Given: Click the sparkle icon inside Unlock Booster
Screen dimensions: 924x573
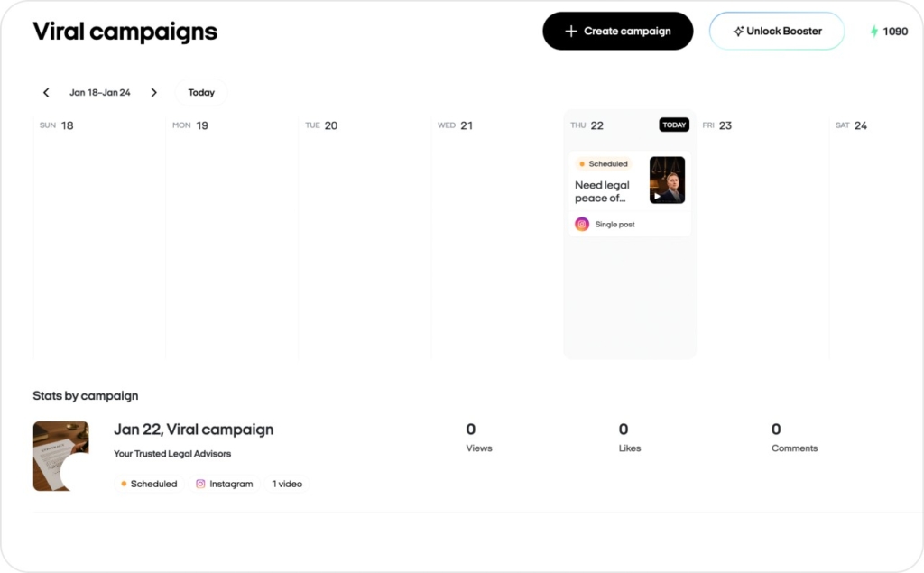Looking at the screenshot, I should (x=736, y=31).
